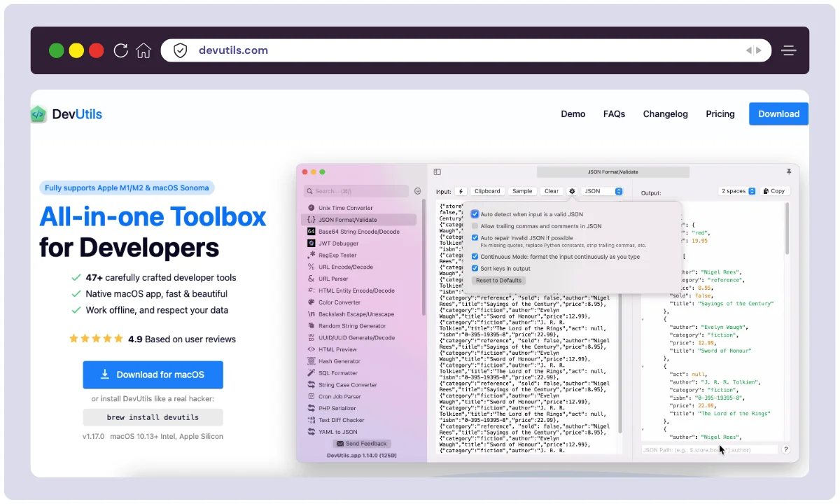
Task: Click the DevUtils logo icon
Action: 38,114
